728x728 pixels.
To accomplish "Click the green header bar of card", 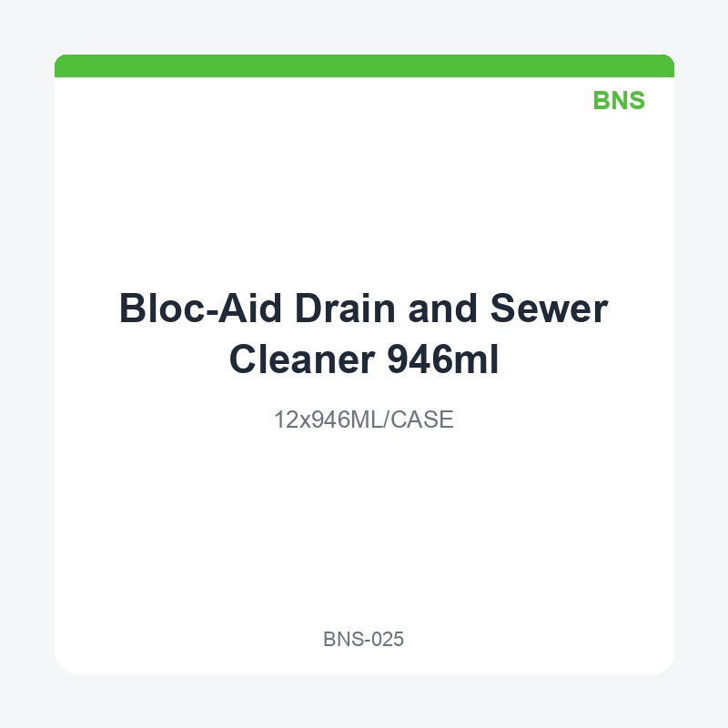I will point(364,66).
